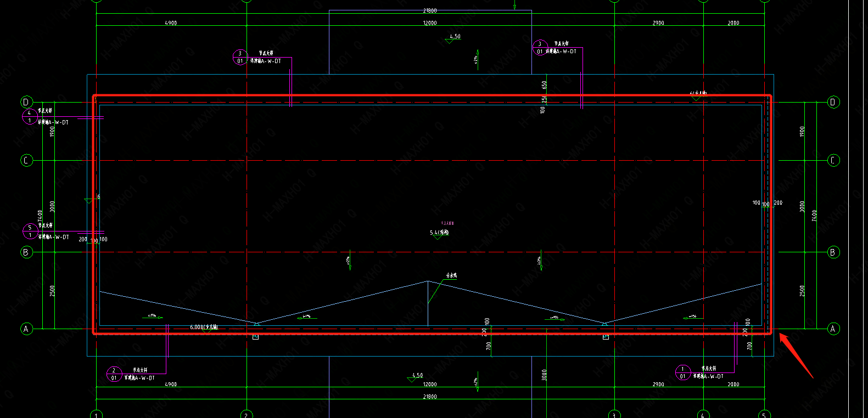Viewport: 868px width, 418px height.
Task: Select the detail callout bubble 5/1
Action: (x=30, y=231)
